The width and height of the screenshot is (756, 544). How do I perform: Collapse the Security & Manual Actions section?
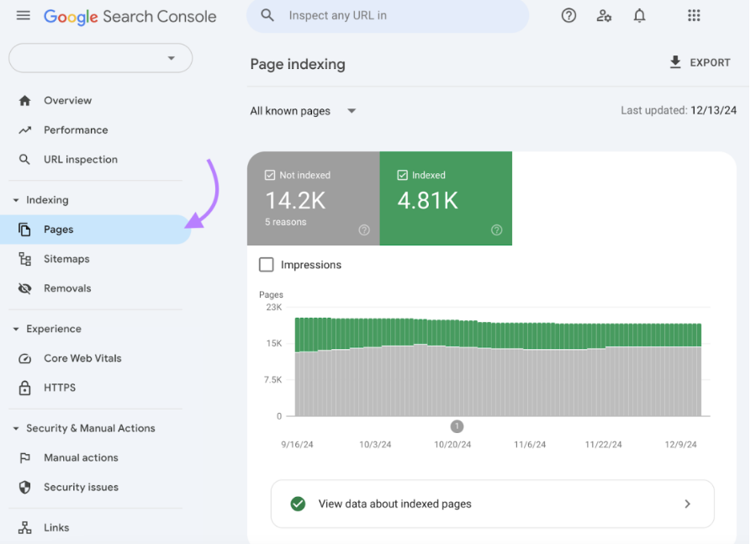pos(16,428)
